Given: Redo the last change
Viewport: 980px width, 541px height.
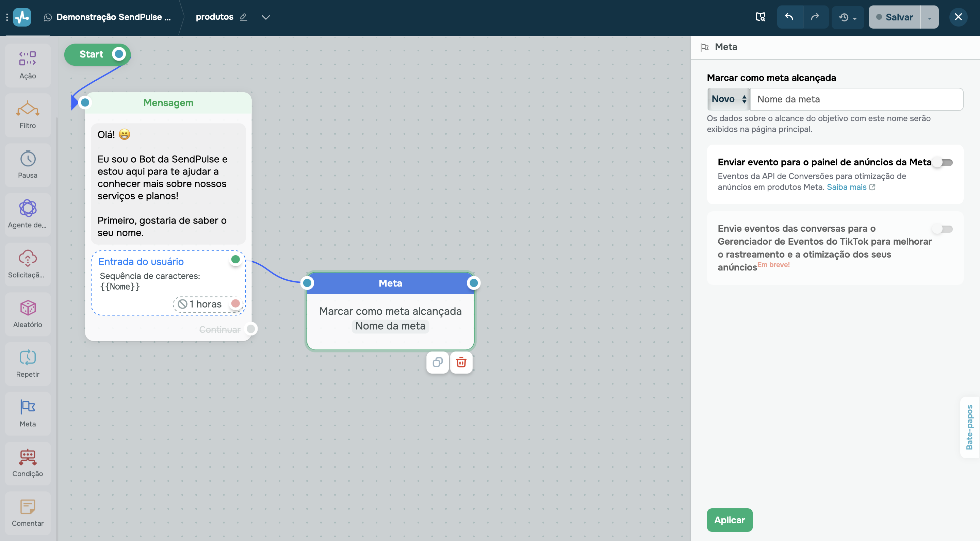Looking at the screenshot, I should [815, 17].
